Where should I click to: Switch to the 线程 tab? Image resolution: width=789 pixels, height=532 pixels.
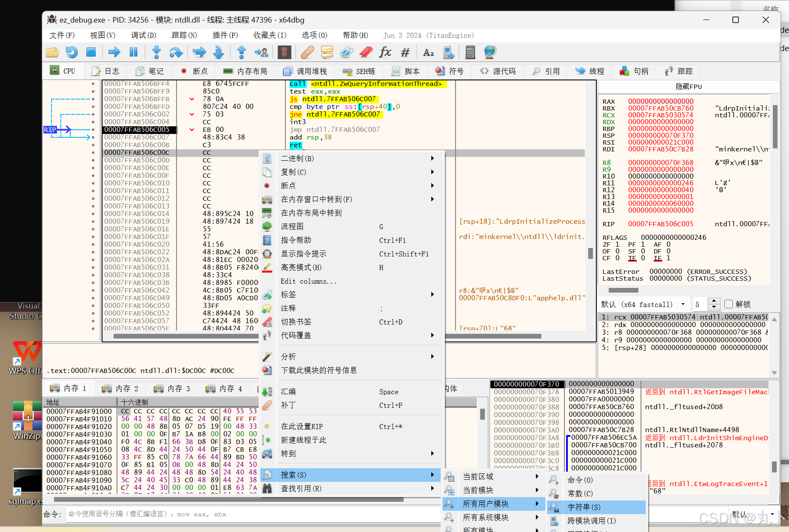(590, 71)
